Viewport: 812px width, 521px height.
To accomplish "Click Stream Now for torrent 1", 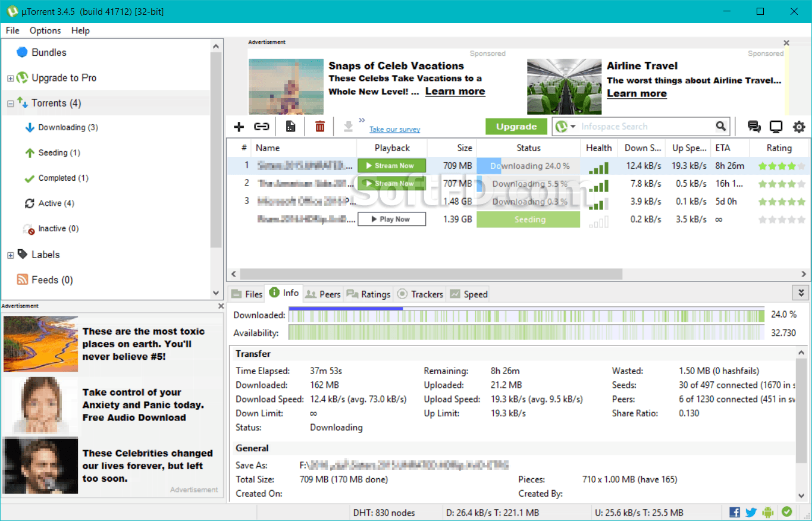I will (x=391, y=166).
